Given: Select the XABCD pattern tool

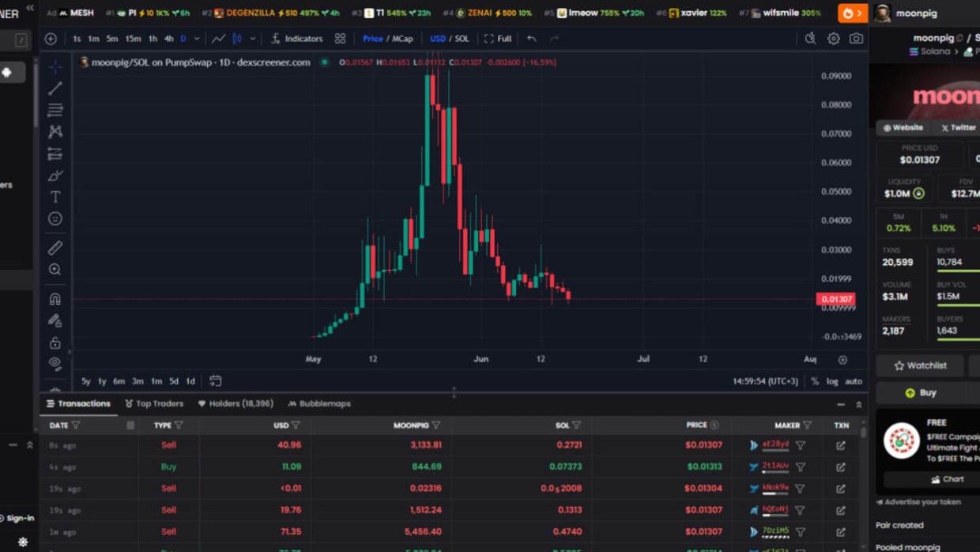Looking at the screenshot, I should pos(55,131).
